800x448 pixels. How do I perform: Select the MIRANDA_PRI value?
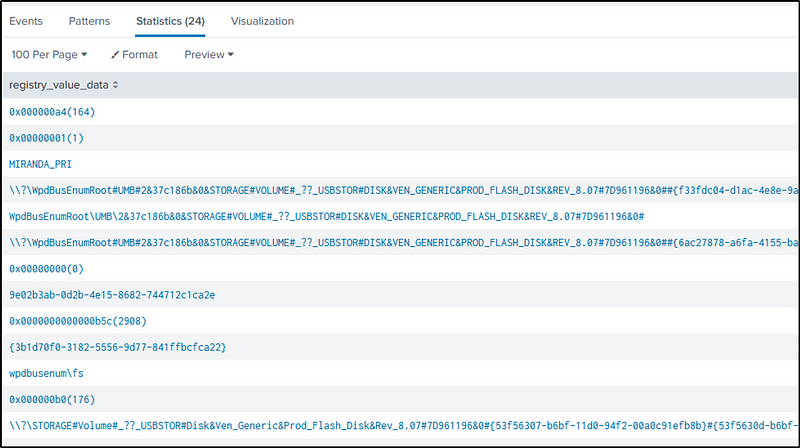point(42,163)
